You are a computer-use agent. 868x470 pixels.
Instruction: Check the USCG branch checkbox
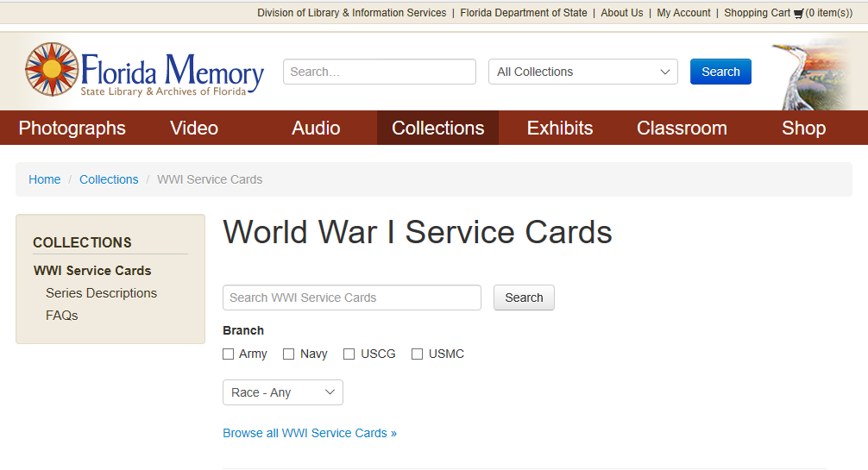349,354
